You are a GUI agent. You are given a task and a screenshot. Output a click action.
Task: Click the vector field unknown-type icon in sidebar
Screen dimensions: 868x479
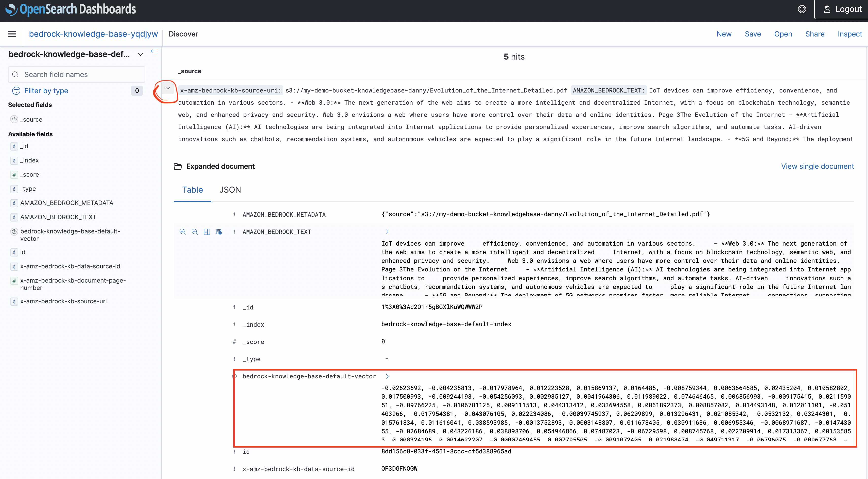(14, 231)
